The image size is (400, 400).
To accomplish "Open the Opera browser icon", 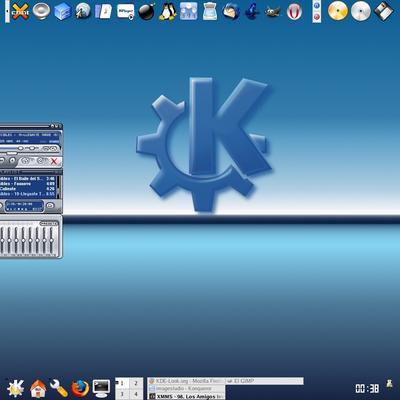I will pyautogui.click(x=294, y=12).
